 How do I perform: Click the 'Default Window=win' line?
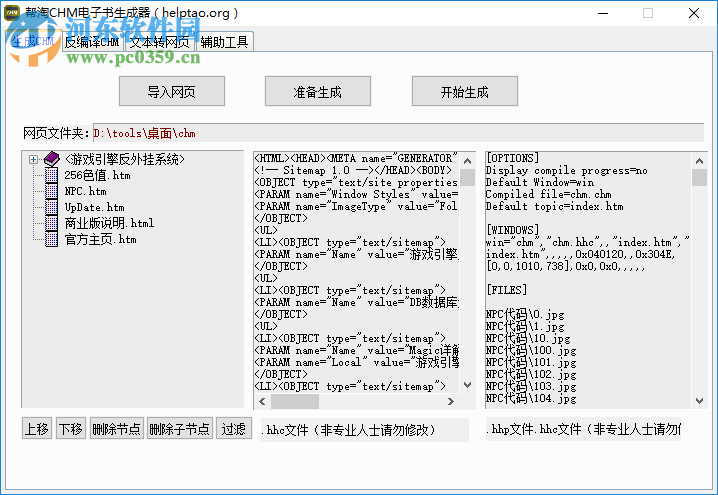coord(539,182)
